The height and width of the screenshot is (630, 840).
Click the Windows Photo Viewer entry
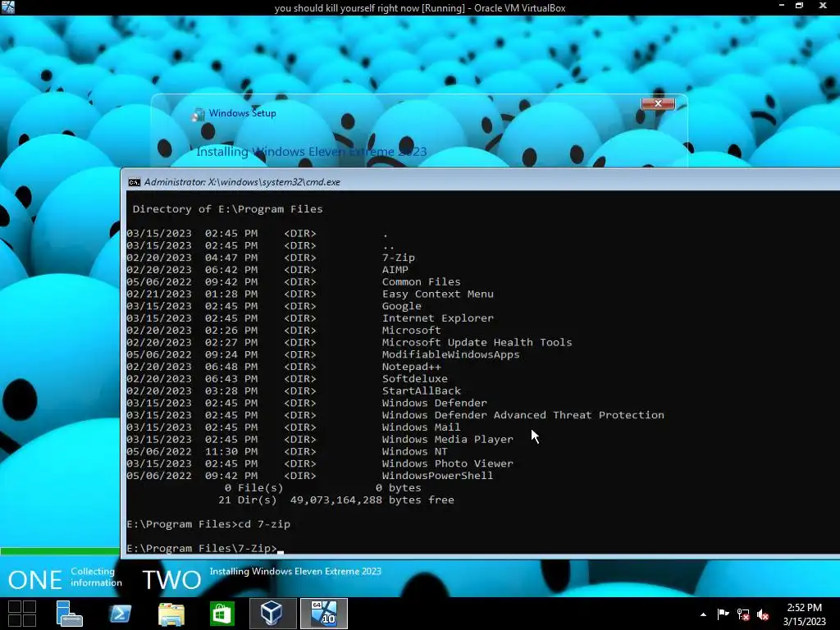447,464
